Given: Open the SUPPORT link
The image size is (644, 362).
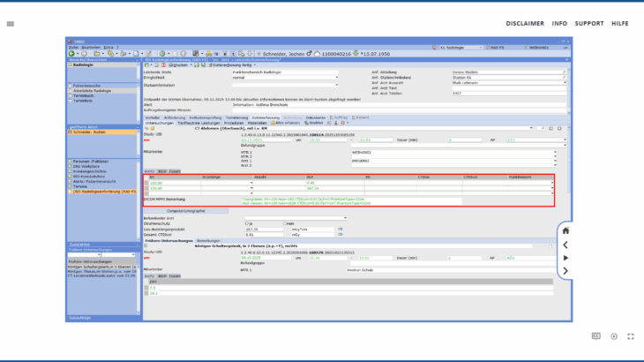Looking at the screenshot, I should point(589,23).
